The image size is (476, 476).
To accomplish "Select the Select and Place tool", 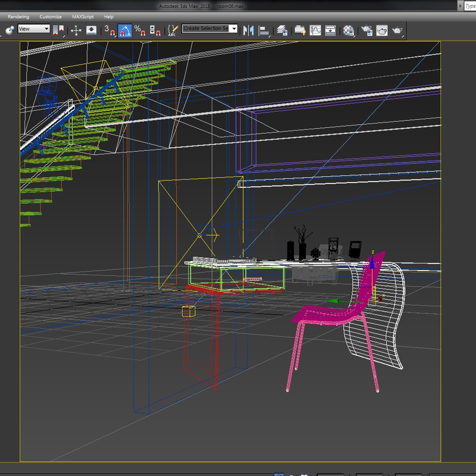I will [x=10, y=30].
